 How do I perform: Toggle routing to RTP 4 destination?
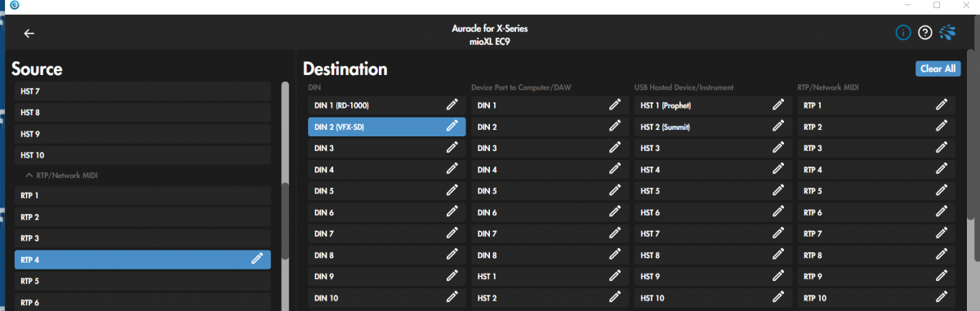876,170
